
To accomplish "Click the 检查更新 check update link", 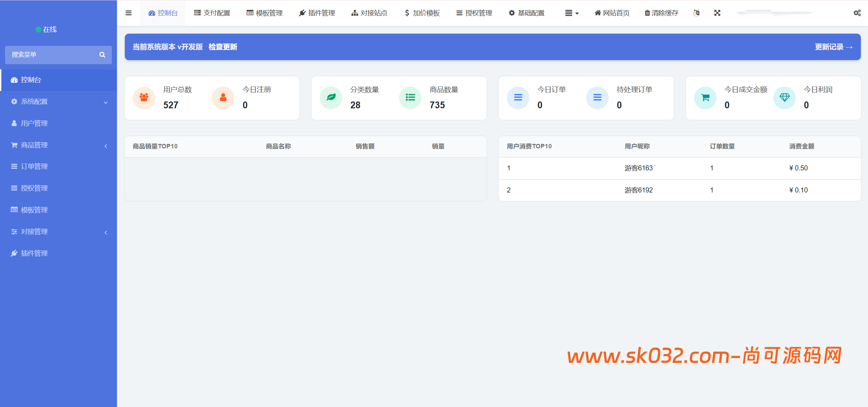I will (223, 47).
